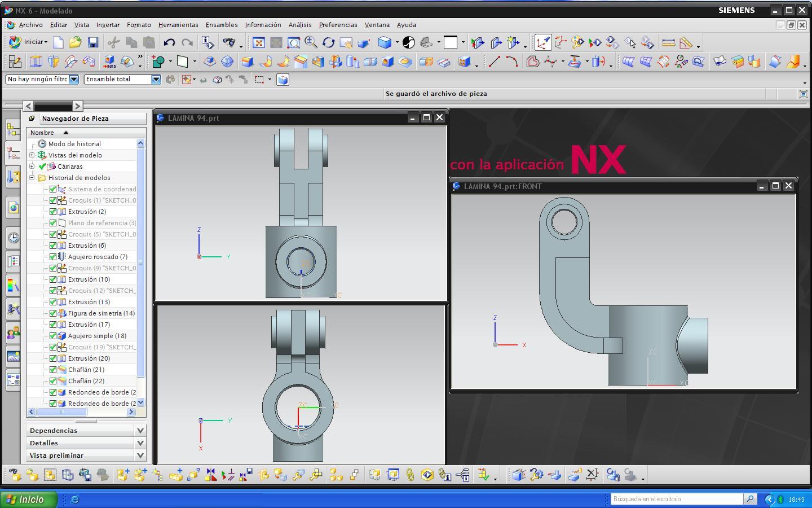The image size is (812, 508).
Task: Click the binoculars find command icon
Action: tap(228, 42)
